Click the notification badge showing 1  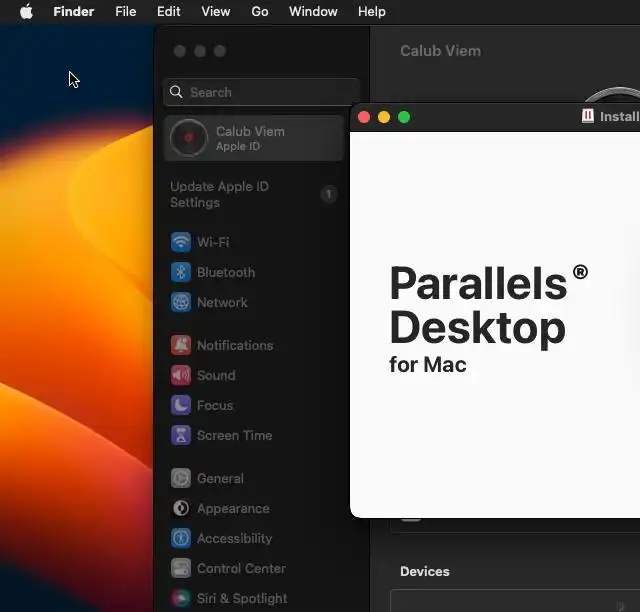point(329,194)
